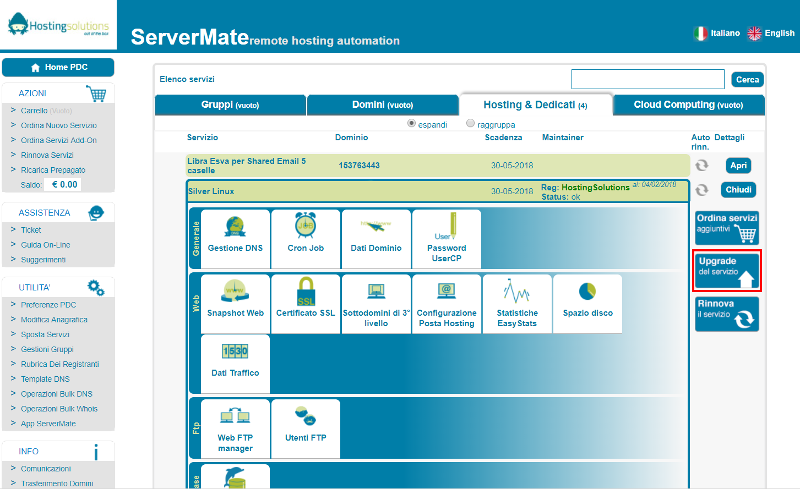Collapse Silver Linux row with Chiudi
This screenshot has width=800, height=489.
(738, 190)
